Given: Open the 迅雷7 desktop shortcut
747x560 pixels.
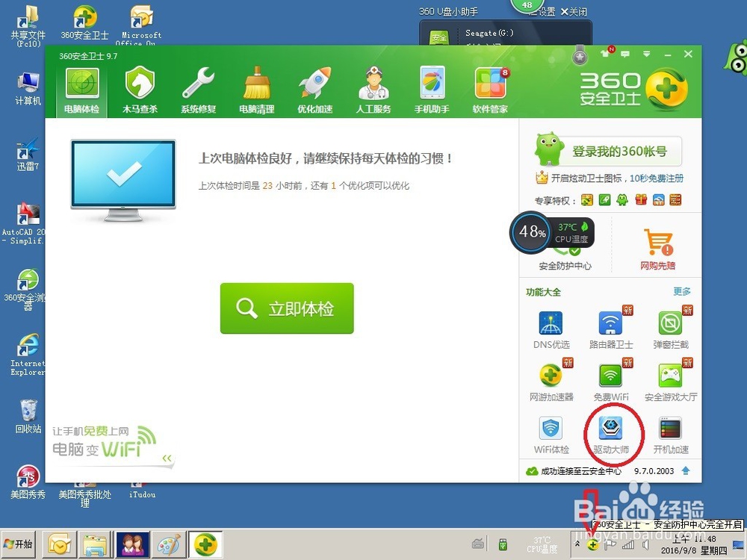Looking at the screenshot, I should (x=28, y=155).
